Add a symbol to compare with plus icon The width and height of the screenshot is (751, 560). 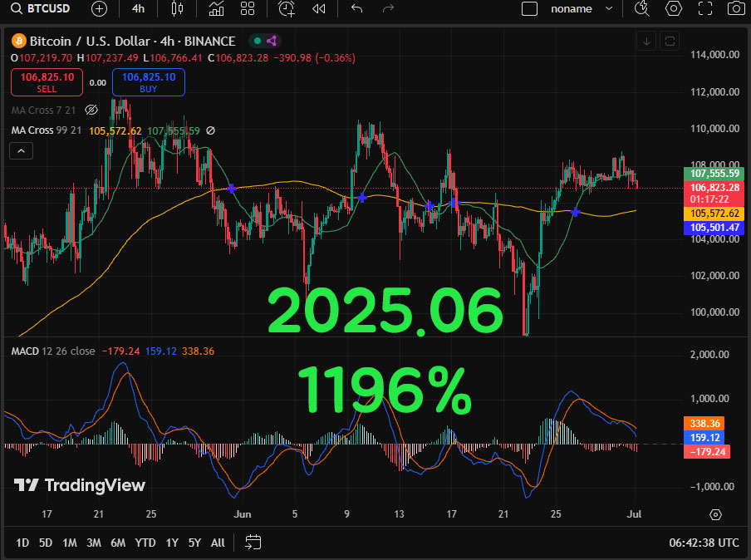tap(99, 8)
